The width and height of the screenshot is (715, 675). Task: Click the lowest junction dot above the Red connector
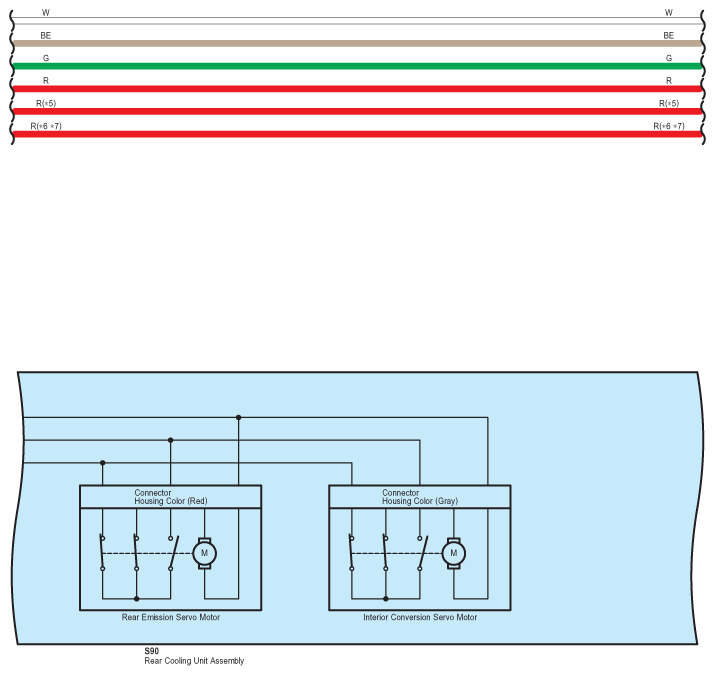[102, 463]
